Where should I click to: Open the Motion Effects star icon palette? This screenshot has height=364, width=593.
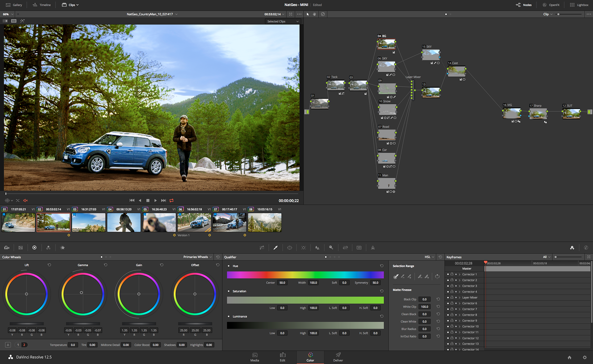(62, 248)
